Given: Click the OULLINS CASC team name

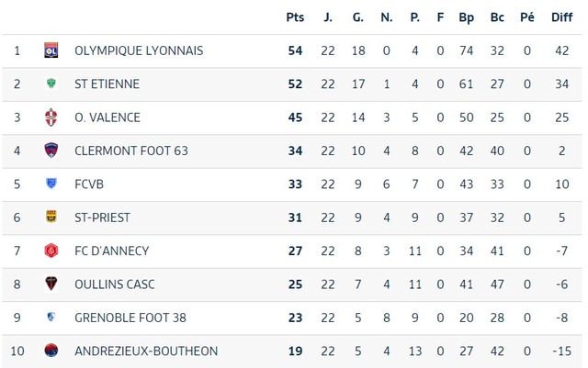Looking at the screenshot, I should pyautogui.click(x=114, y=284).
